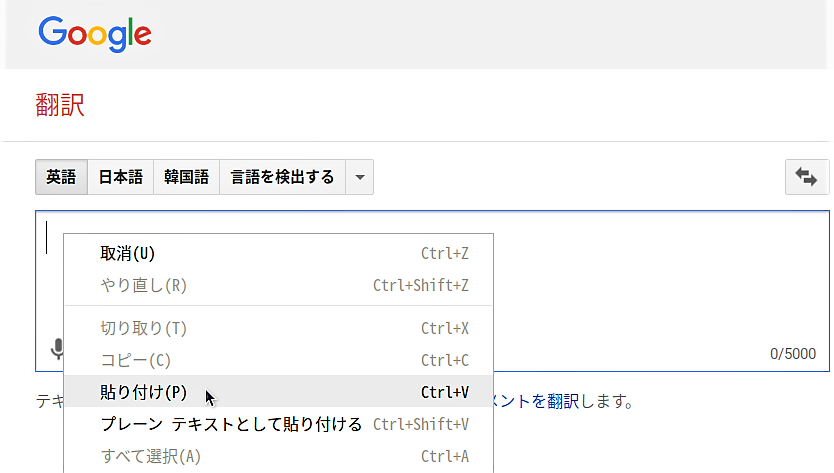Screen dimensions: 834x473
Task: Click the Google logo
Action: pyautogui.click(x=95, y=34)
